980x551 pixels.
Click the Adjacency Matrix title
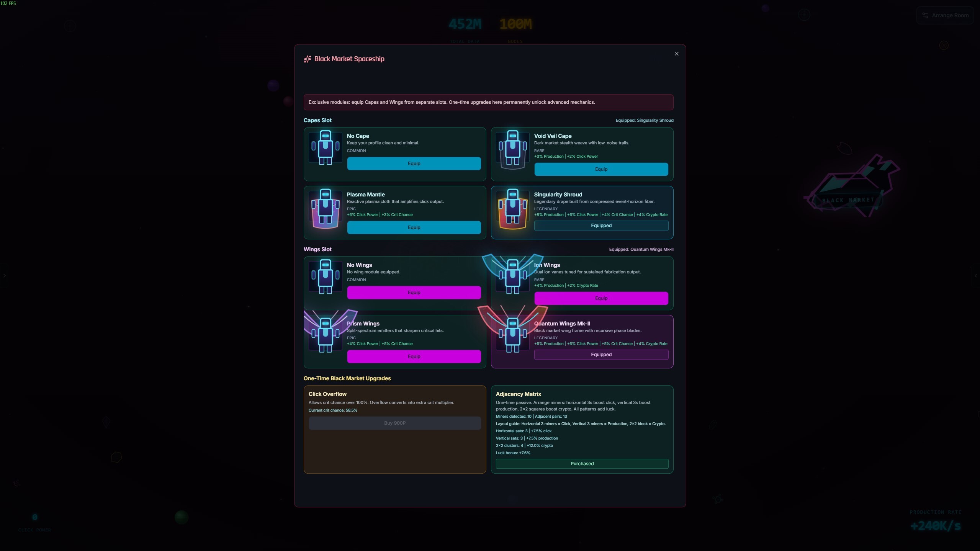coord(518,394)
